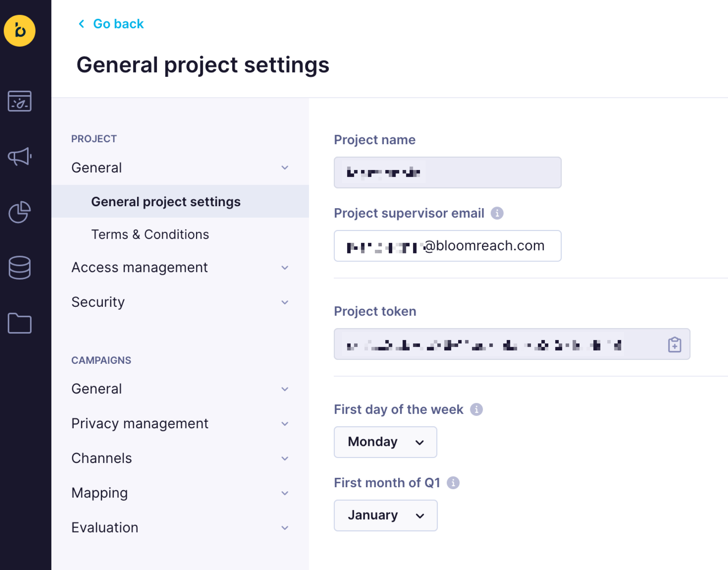The width and height of the screenshot is (728, 570).
Task: Open the dashboards icon in sidebar
Action: coord(19,101)
